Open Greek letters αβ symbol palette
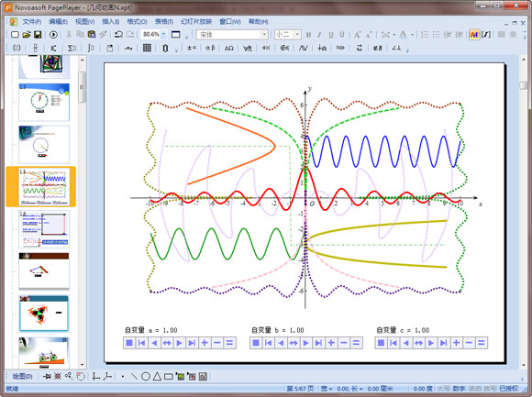 210,48
